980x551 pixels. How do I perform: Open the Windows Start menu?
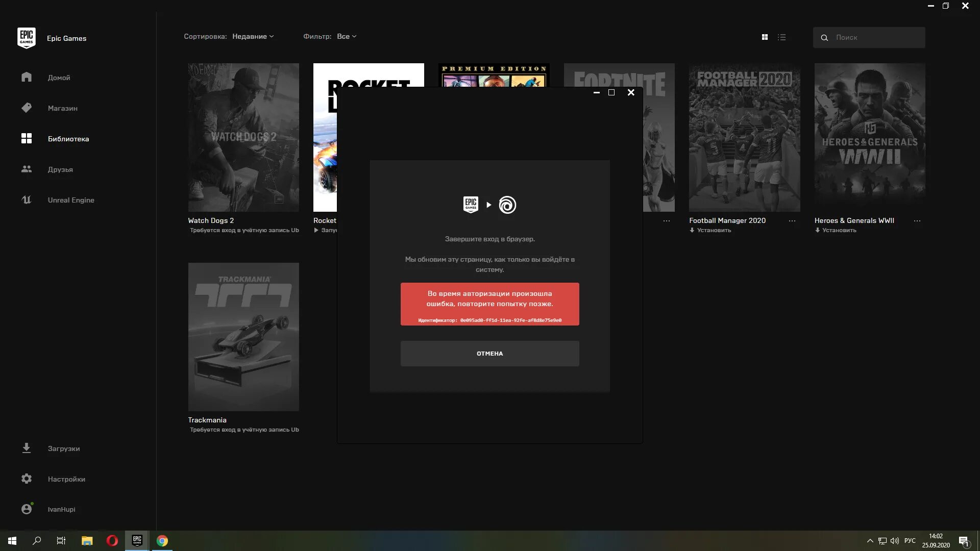click(12, 541)
